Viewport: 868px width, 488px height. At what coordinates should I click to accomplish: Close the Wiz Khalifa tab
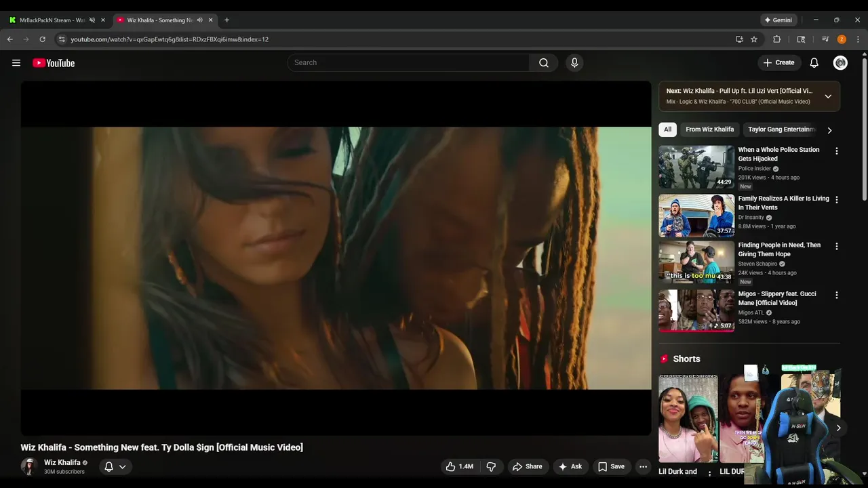[x=211, y=20]
